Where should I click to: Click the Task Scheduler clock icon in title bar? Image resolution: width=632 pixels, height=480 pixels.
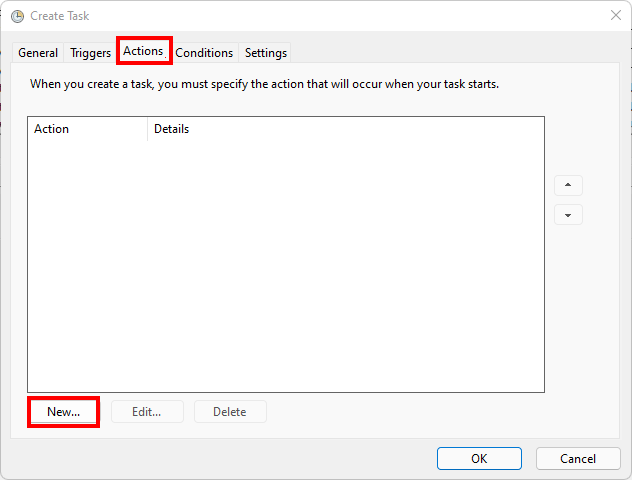pos(17,16)
